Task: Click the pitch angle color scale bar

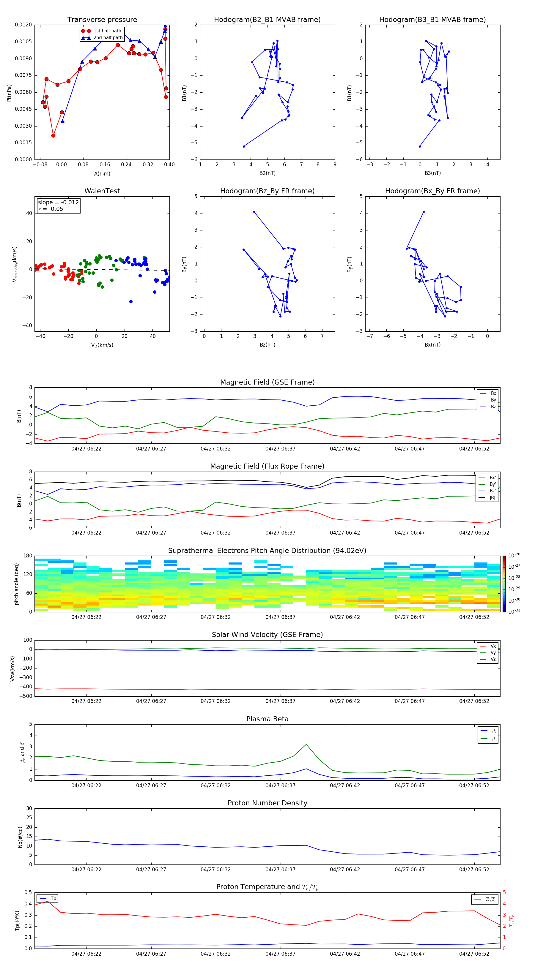Action: tap(504, 584)
